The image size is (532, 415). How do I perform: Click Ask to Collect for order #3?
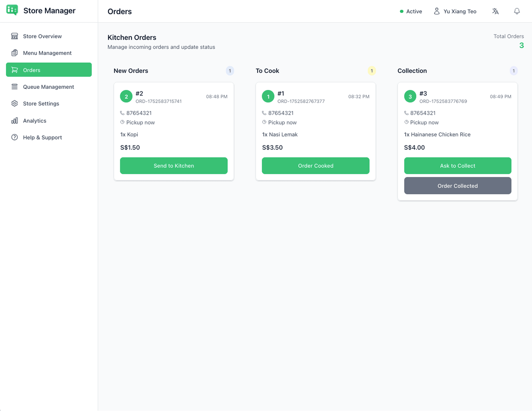457,166
